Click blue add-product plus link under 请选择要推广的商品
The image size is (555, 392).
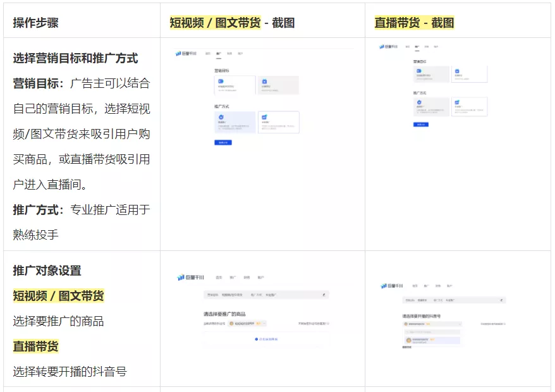[266, 340]
